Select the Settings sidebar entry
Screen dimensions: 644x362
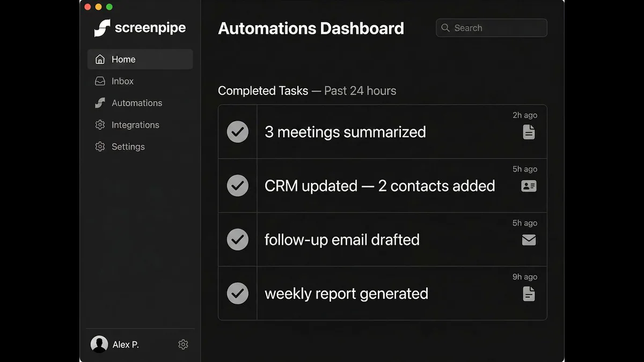(x=127, y=146)
